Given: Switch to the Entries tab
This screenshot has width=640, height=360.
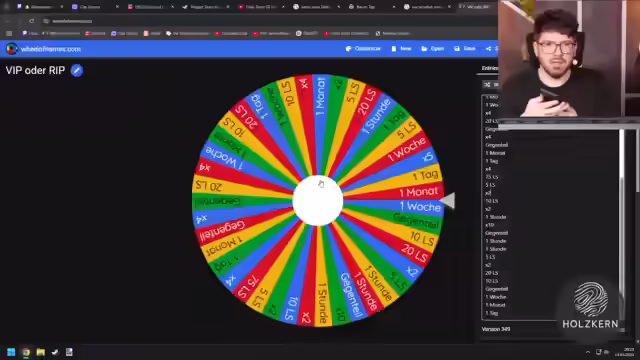Looking at the screenshot, I should pyautogui.click(x=489, y=68).
